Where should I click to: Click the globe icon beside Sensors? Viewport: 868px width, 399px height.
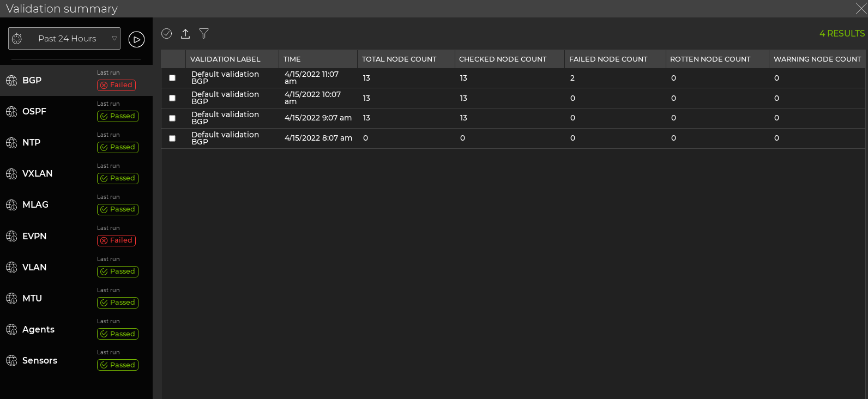[x=11, y=361]
